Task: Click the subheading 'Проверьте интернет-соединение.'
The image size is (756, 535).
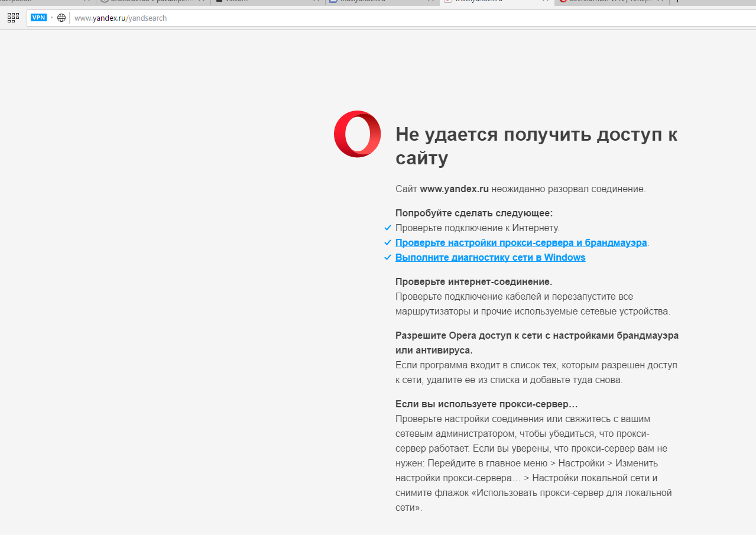Action: [x=474, y=281]
